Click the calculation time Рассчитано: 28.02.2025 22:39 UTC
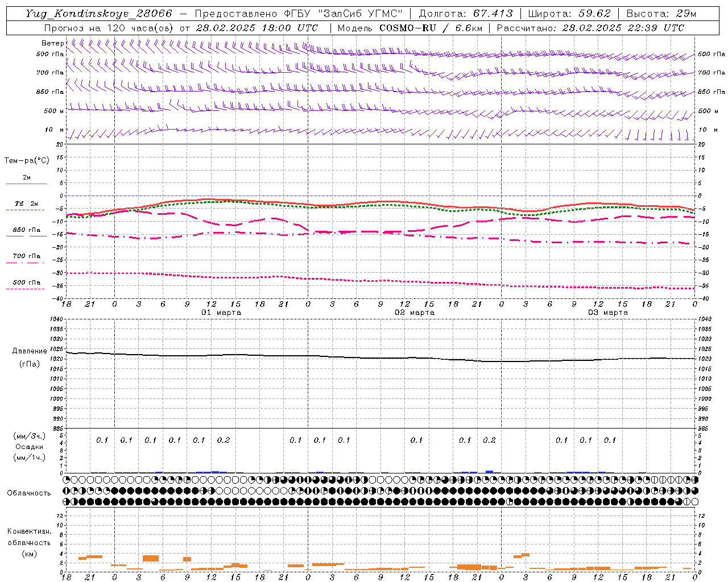 [x=590, y=28]
